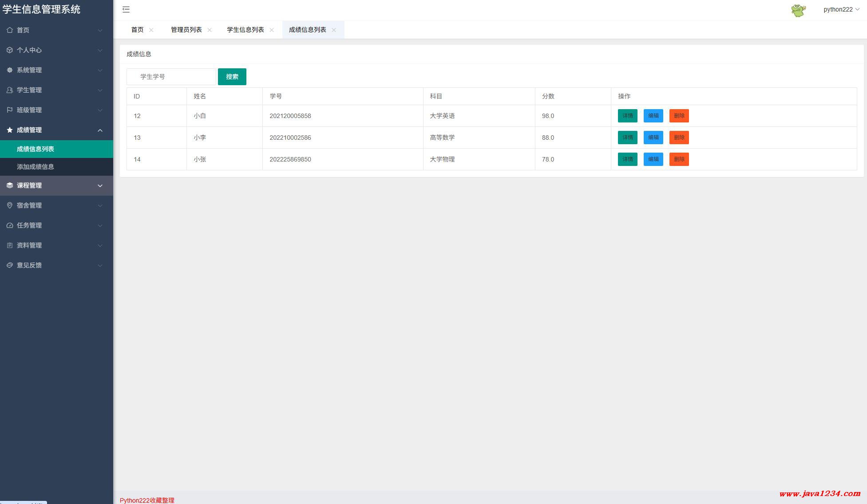Click the location pin icon beside 宿舍管理

pos(10,205)
